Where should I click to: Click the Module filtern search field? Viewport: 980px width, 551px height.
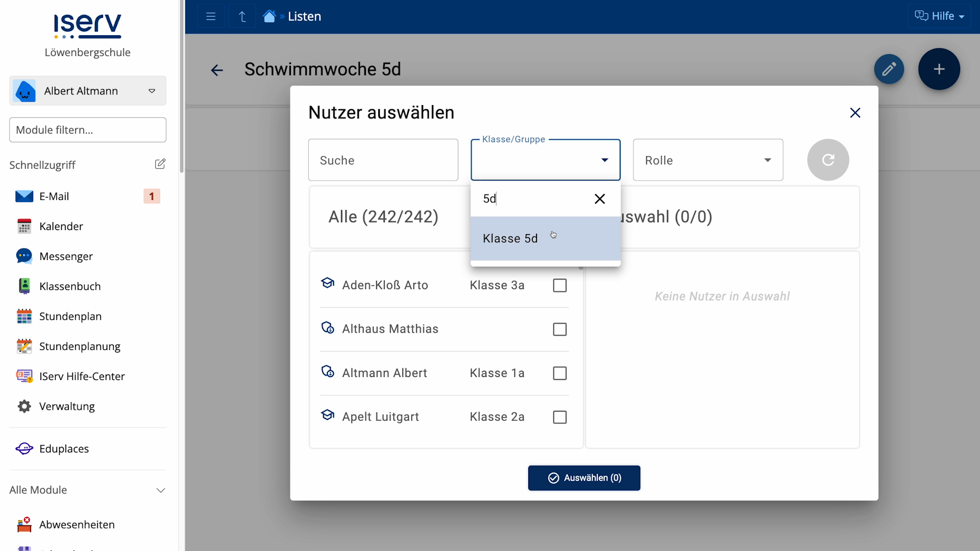tap(87, 130)
